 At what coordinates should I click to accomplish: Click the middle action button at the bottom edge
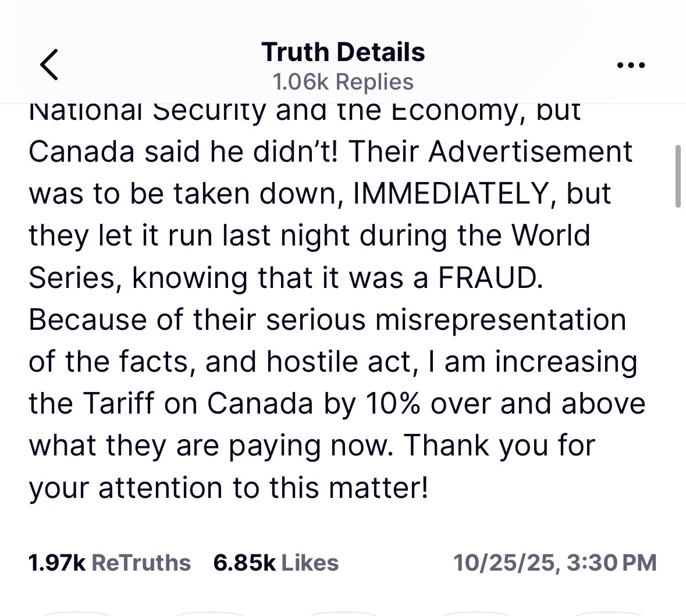tap(343, 613)
